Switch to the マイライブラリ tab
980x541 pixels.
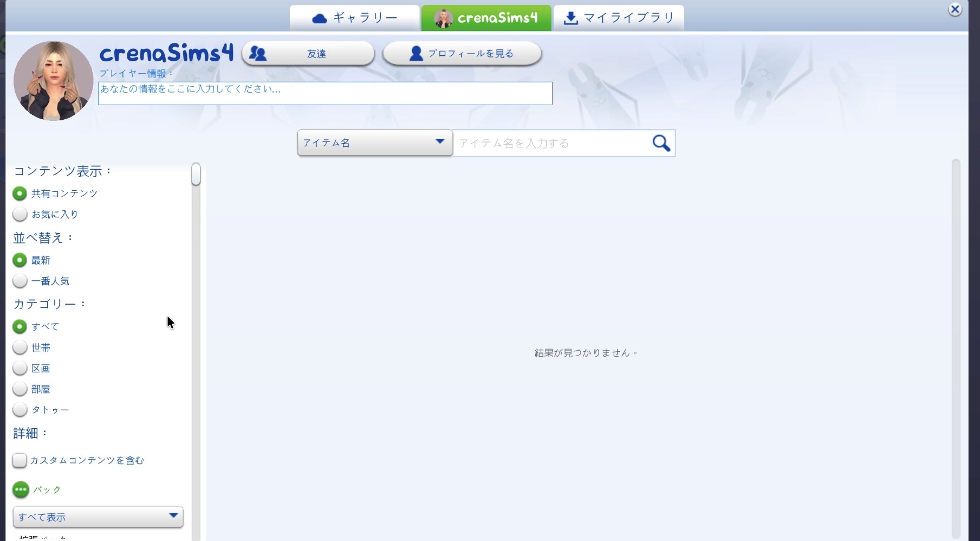tap(619, 18)
